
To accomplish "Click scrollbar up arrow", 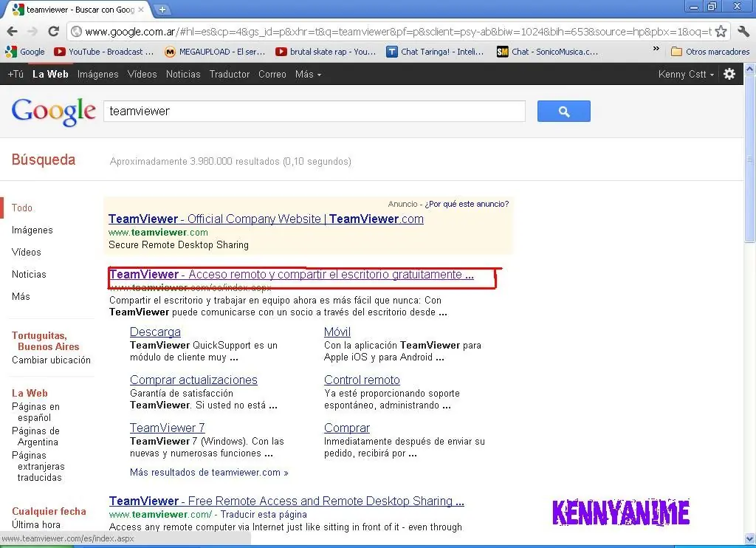I will tap(750, 69).
